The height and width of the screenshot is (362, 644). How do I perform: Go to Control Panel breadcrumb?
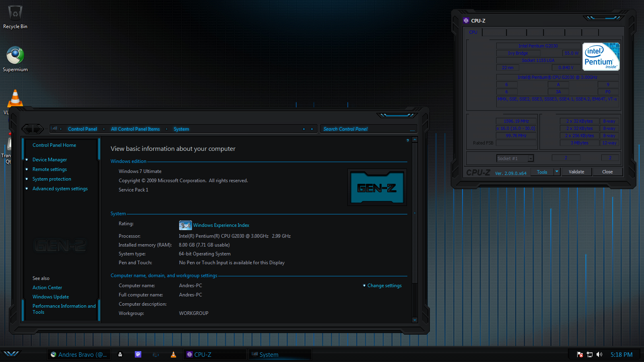[x=83, y=129]
